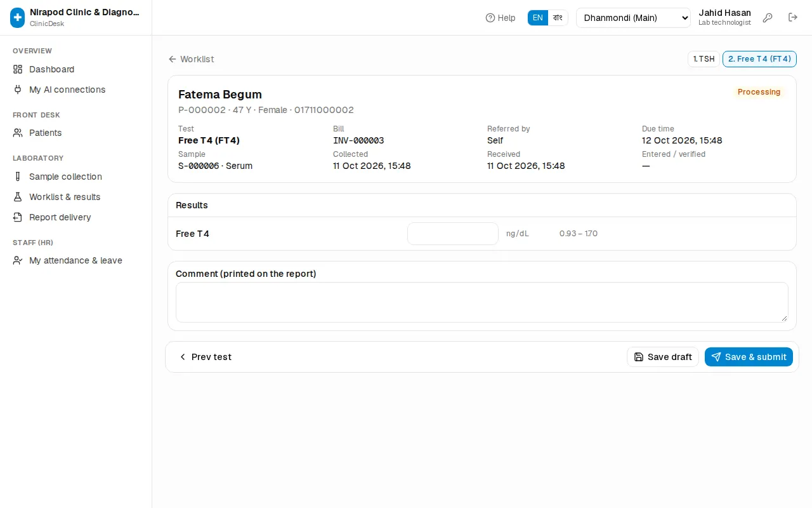This screenshot has height=508, width=812.
Task: Go to the previous test
Action: [206, 357]
